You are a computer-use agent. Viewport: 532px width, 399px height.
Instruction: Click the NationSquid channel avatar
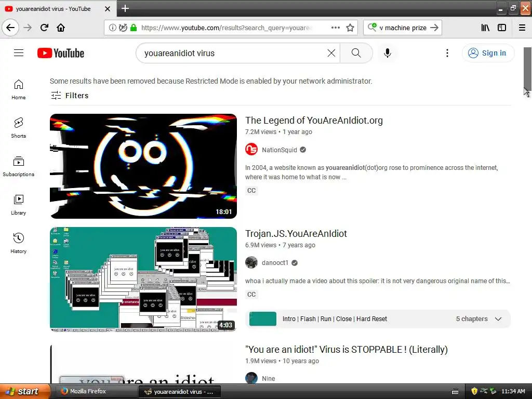[251, 149]
